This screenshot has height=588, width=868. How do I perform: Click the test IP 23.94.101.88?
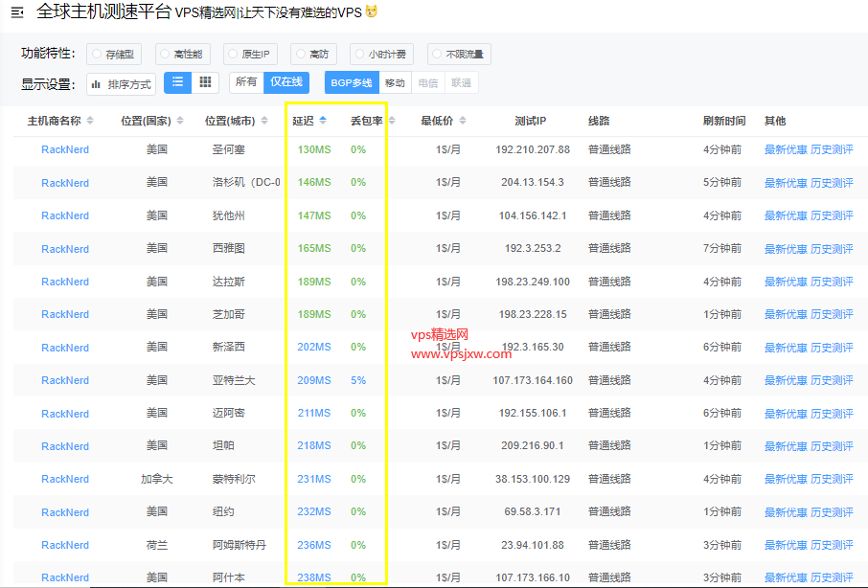533,545
